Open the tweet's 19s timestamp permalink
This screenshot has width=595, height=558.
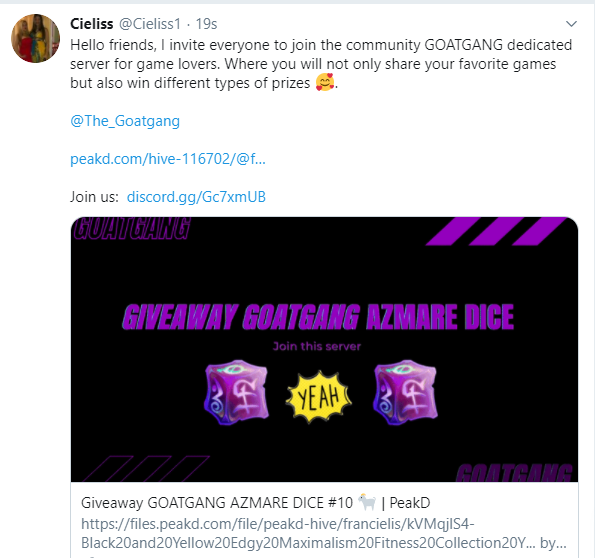206,24
